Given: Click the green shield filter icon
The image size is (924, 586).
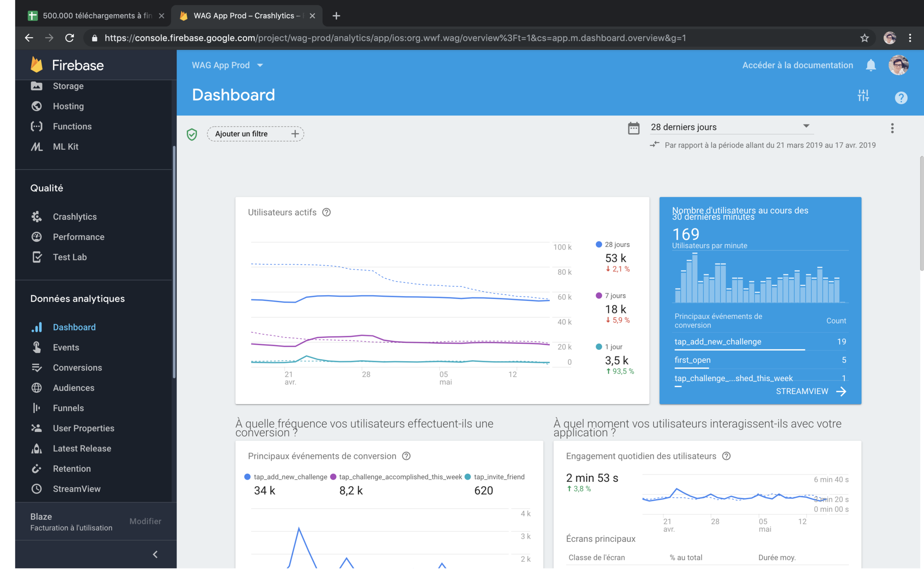Looking at the screenshot, I should tap(192, 134).
